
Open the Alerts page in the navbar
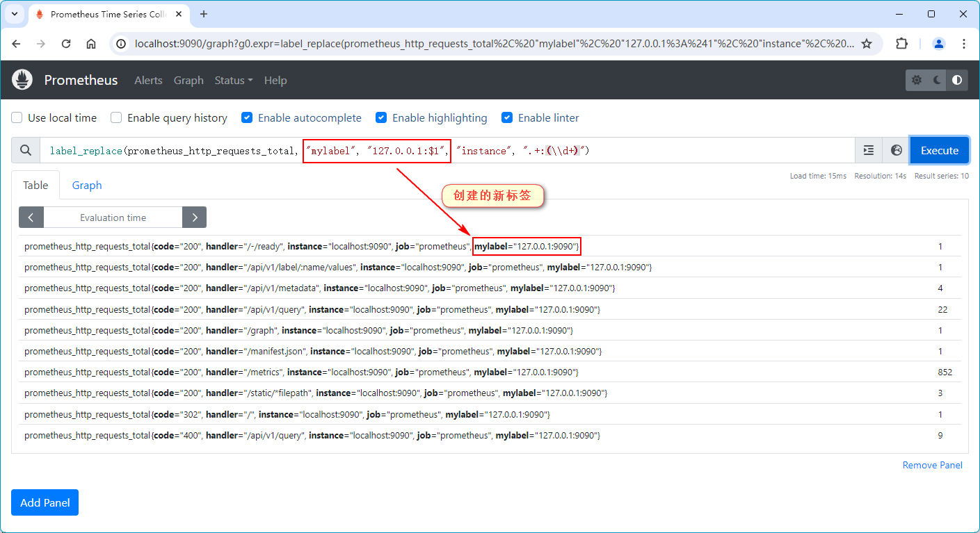tap(148, 80)
